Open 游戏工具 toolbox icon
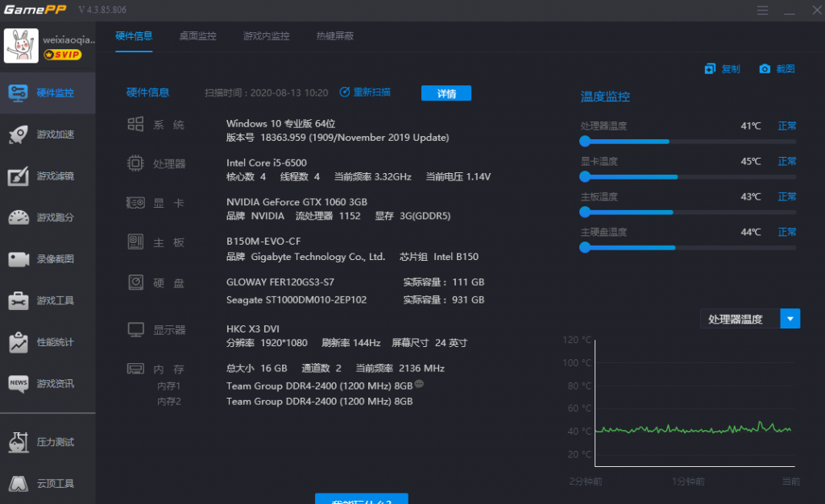The height and width of the screenshot is (504, 825). point(19,300)
